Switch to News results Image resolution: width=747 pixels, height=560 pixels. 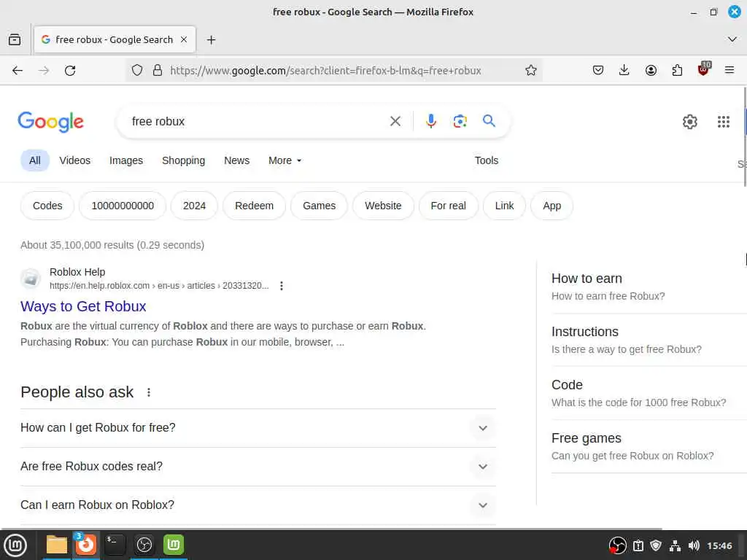[237, 160]
